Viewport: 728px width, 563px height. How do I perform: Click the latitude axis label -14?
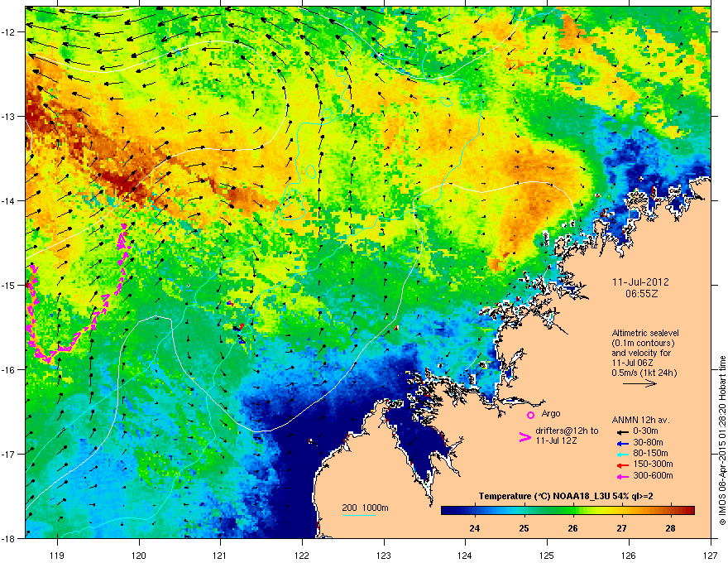tap(8, 200)
